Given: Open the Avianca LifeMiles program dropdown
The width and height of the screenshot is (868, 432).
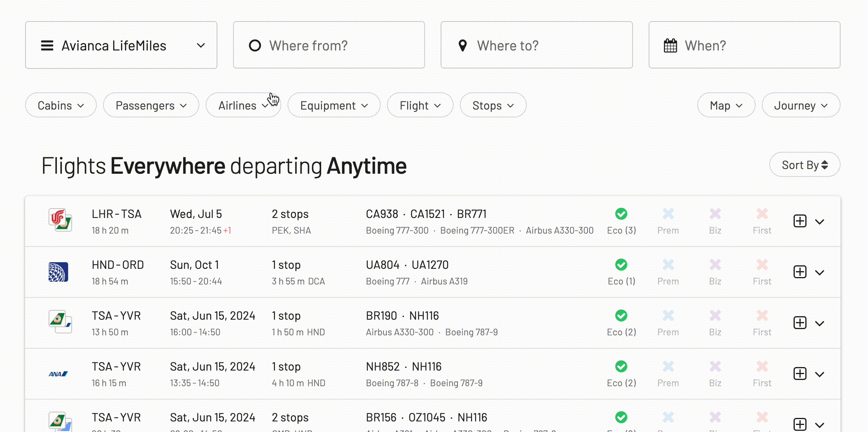Looking at the screenshot, I should (121, 45).
